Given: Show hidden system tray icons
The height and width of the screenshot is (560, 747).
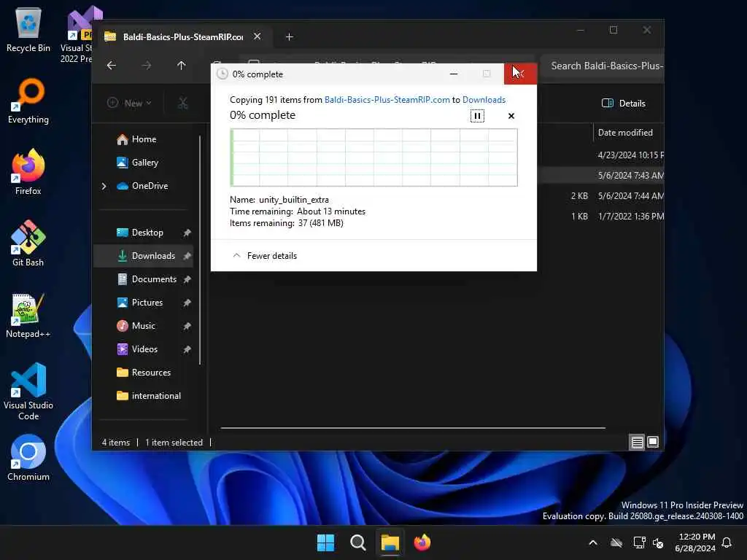Looking at the screenshot, I should click(x=593, y=542).
